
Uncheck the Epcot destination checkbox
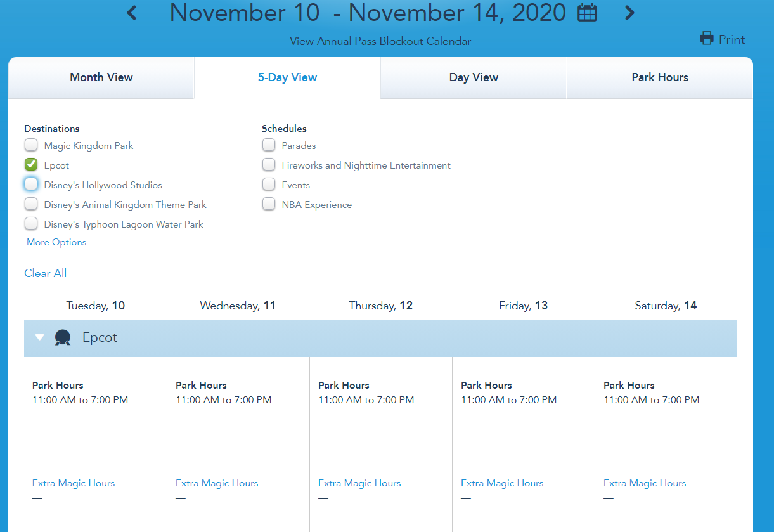(x=31, y=165)
